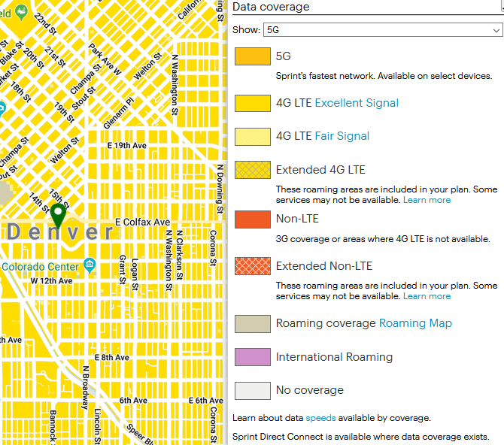The image size is (504, 445).
Task: Open the data speeds link
Action: (x=320, y=418)
